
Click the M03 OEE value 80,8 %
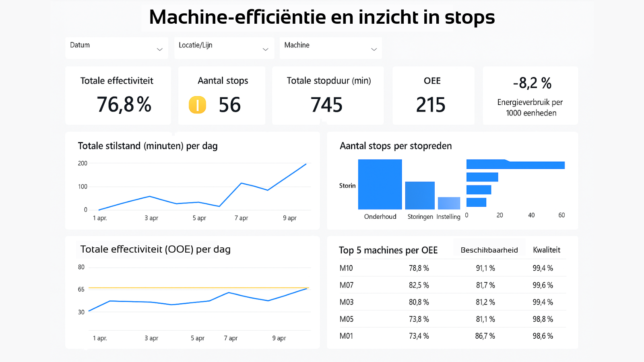419,302
